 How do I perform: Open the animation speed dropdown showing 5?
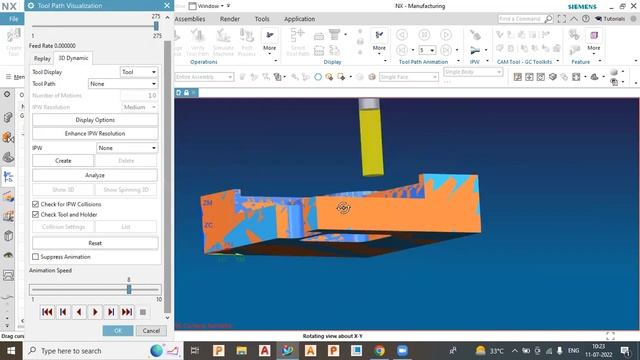click(427, 50)
